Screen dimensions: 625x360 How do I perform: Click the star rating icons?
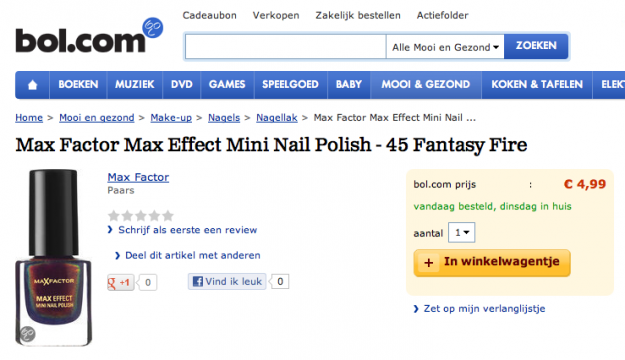(141, 215)
